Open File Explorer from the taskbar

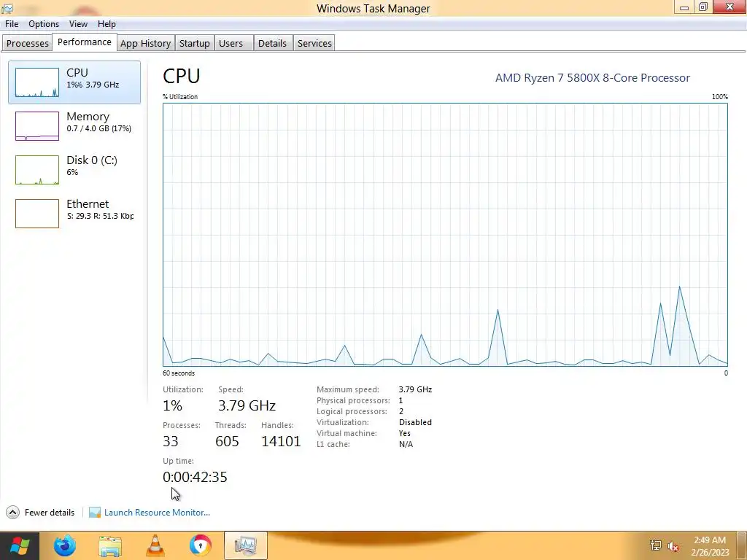[110, 545]
